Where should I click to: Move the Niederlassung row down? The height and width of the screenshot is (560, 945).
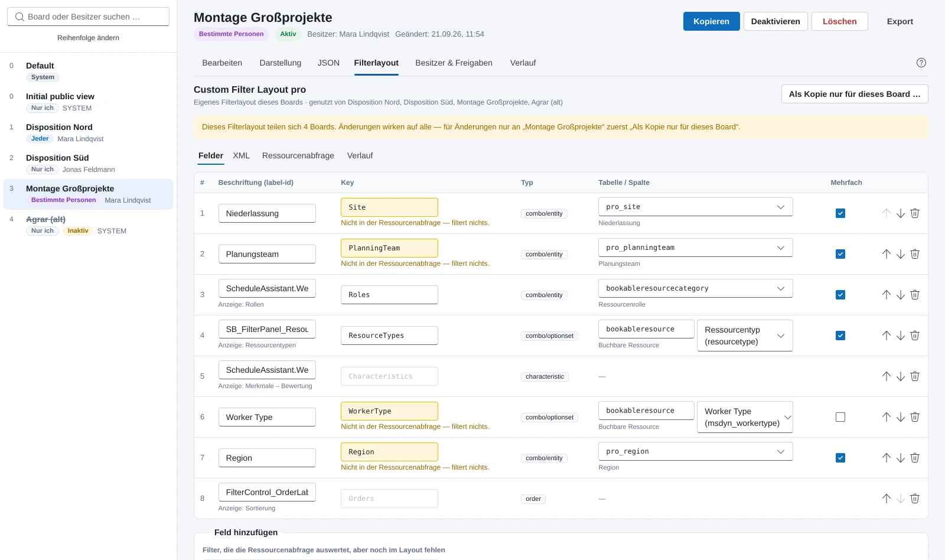point(900,213)
